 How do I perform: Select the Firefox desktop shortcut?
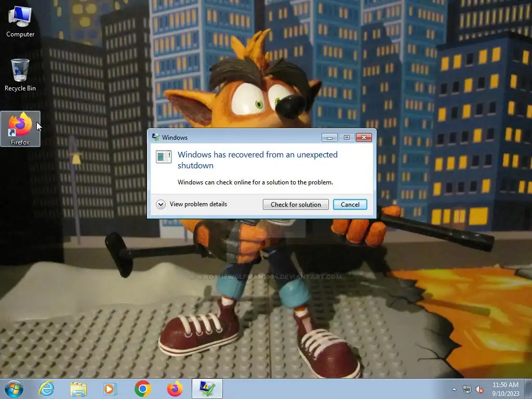20,129
